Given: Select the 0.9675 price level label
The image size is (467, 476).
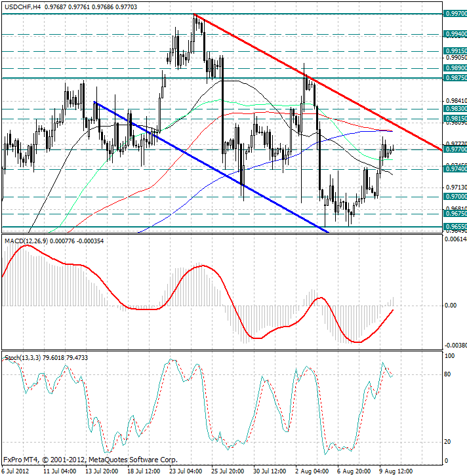Looking at the screenshot, I should tap(455, 214).
